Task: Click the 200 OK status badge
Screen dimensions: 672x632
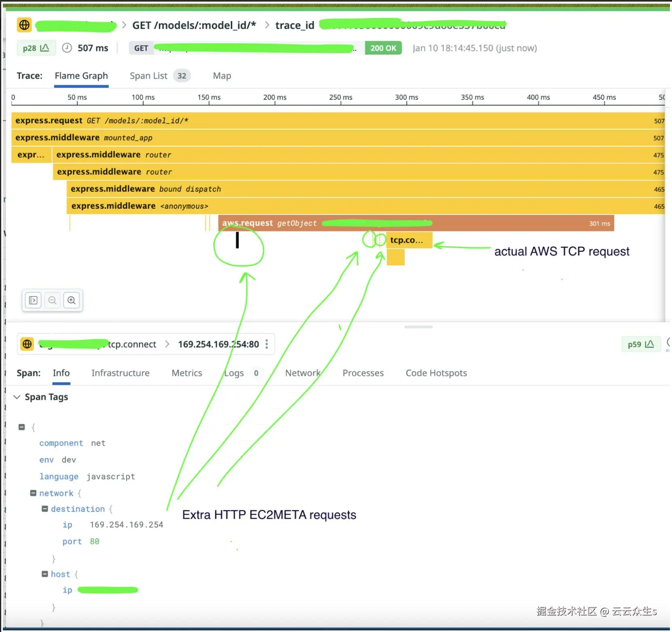Action: (x=383, y=48)
